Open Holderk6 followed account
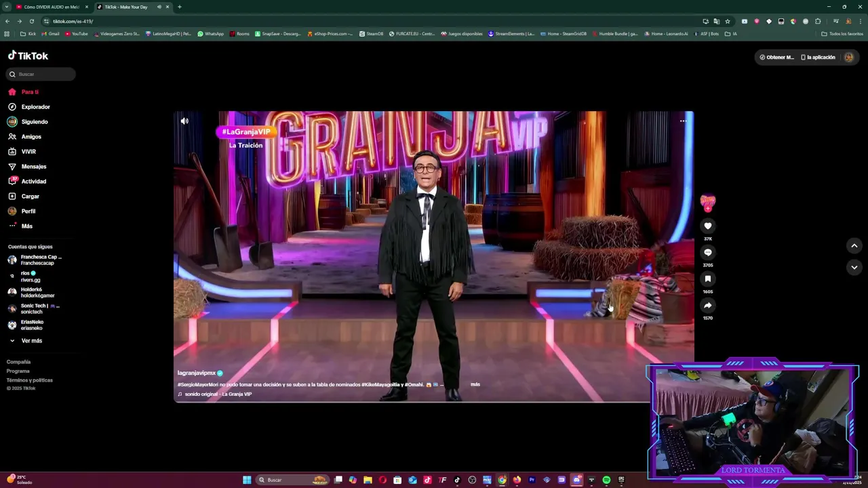 pyautogui.click(x=33, y=293)
